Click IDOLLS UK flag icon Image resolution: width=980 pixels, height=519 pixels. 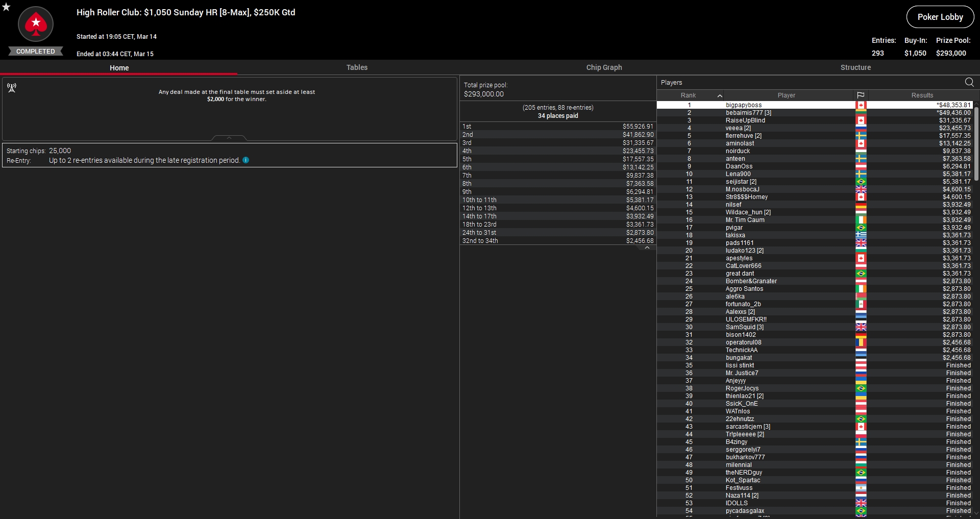point(861,503)
